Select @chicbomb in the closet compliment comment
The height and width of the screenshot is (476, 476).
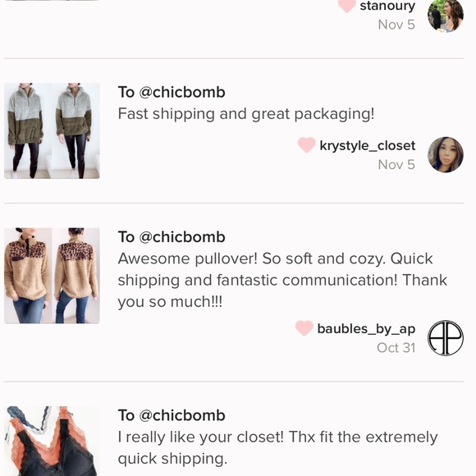coord(182,415)
